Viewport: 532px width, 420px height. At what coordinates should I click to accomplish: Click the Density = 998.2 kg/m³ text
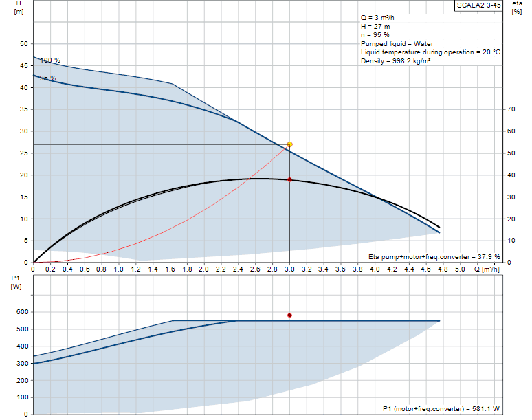[x=396, y=61]
